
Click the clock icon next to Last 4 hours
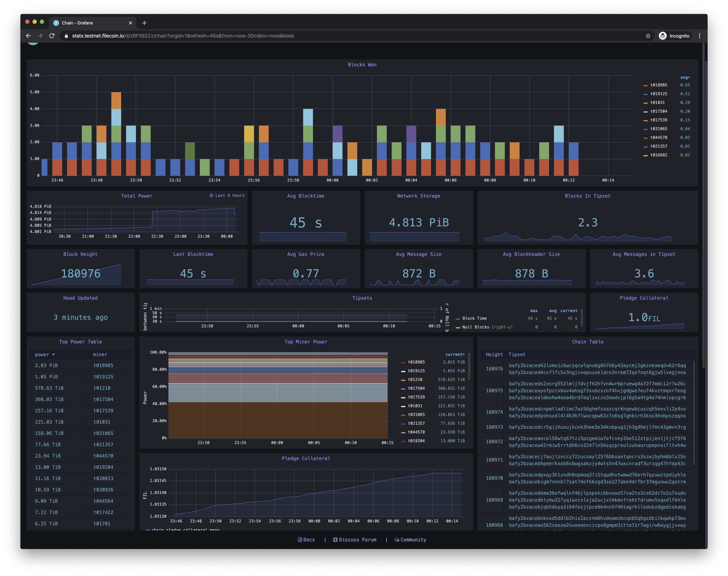point(211,195)
